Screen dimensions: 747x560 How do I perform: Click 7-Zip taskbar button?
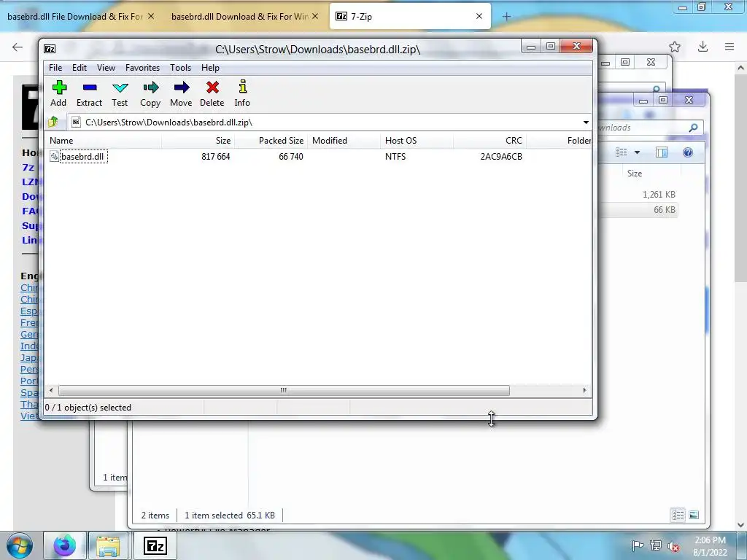point(155,545)
